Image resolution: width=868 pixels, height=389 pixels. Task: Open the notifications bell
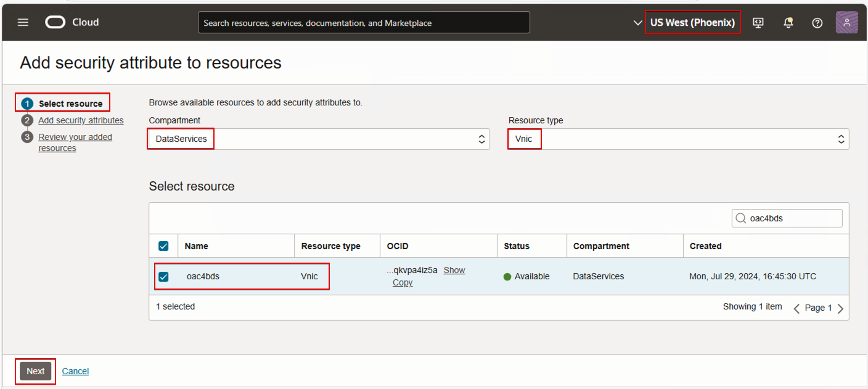[788, 23]
